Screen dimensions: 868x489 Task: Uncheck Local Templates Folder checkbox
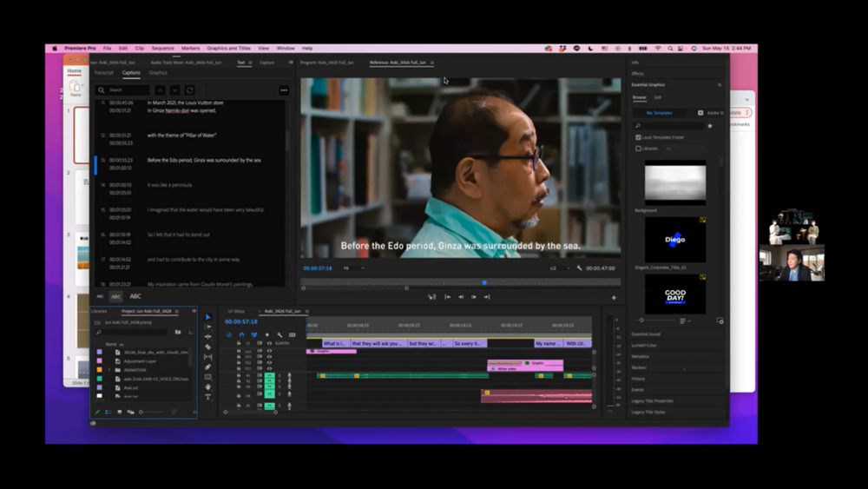tap(640, 137)
